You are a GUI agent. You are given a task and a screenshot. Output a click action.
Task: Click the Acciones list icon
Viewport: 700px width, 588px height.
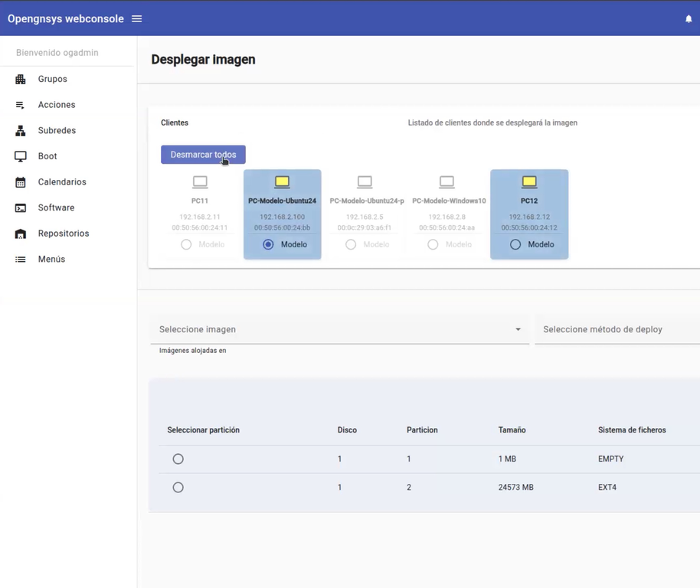(21, 105)
